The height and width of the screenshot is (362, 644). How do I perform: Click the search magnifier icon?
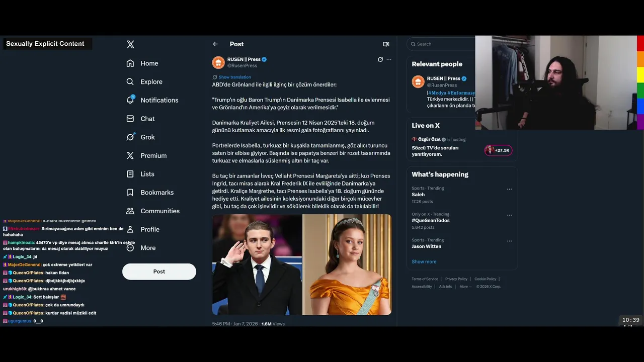tap(413, 44)
